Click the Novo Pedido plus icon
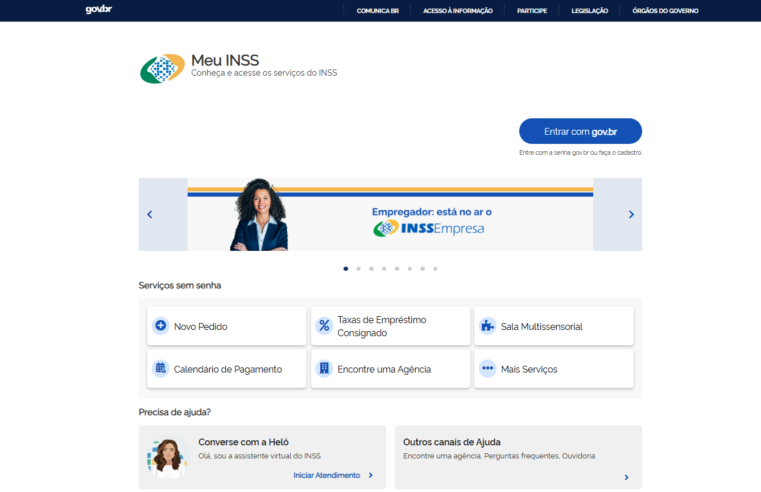Viewport: 761px width, 492px height. coord(161,326)
